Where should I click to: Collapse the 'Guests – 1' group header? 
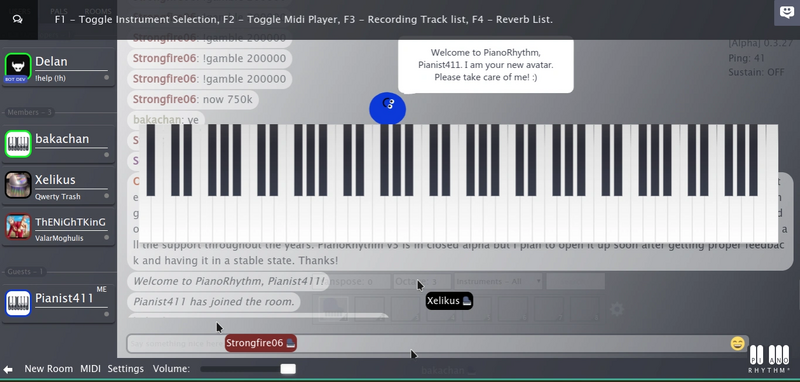point(26,271)
